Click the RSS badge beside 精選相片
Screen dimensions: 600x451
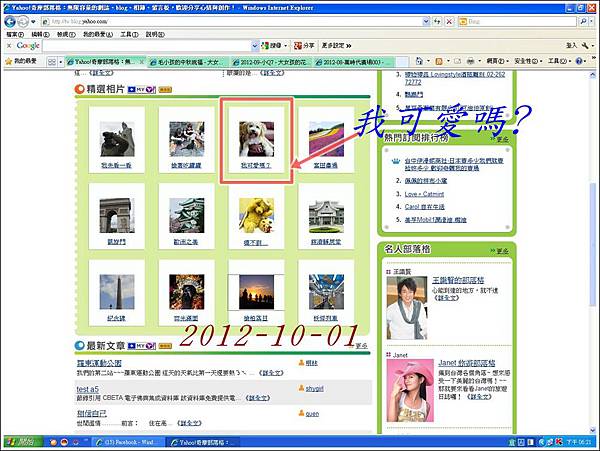coord(165,90)
